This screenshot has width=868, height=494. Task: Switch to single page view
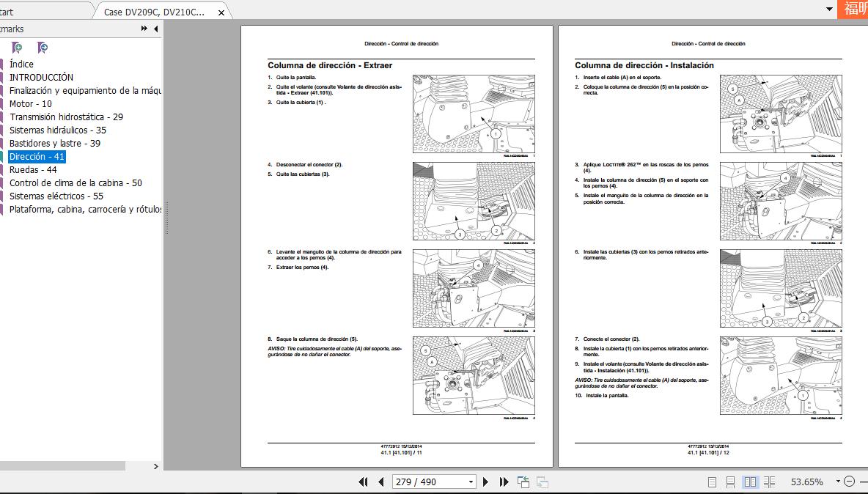(x=712, y=482)
